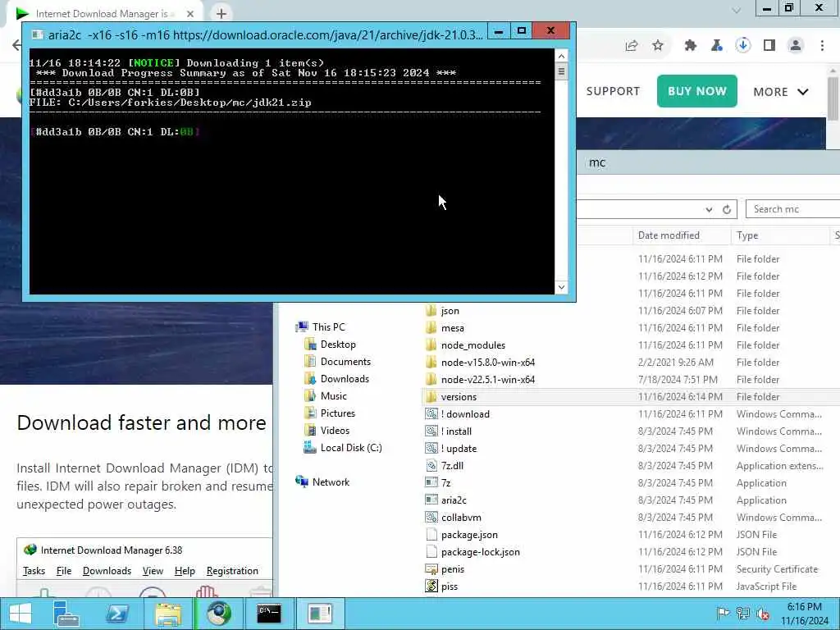Bookmark page with the star icon
Image resolution: width=840 pixels, height=630 pixels.
click(658, 46)
